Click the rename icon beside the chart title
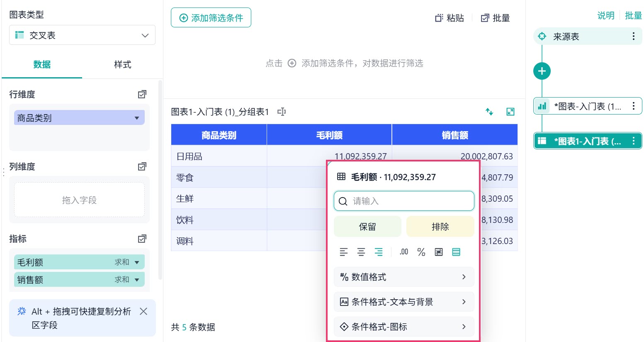The image size is (644, 342). pyautogui.click(x=282, y=112)
